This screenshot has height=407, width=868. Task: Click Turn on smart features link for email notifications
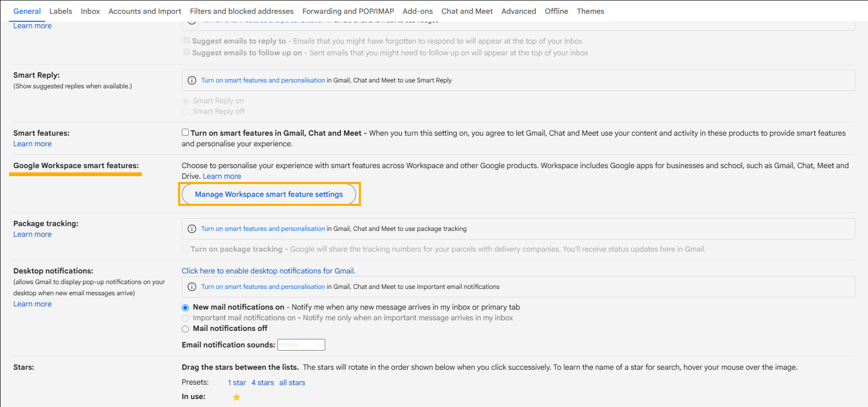263,287
